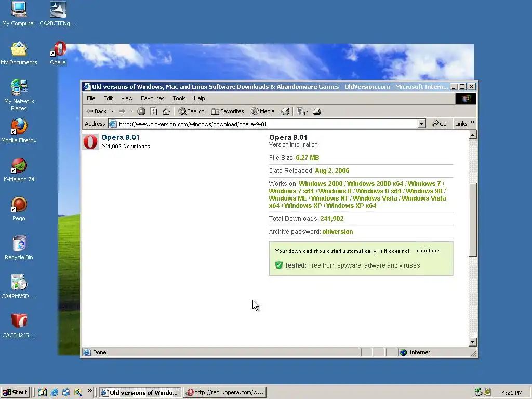Open the Media toolbar button
Screen dimensions: 532x399
(x=262, y=111)
